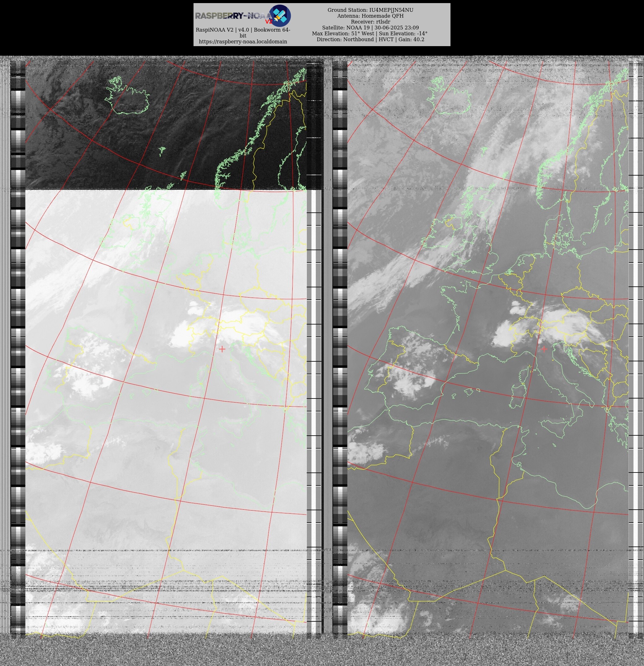Select the 'Antenna: Homemade QFH' text

[370, 16]
